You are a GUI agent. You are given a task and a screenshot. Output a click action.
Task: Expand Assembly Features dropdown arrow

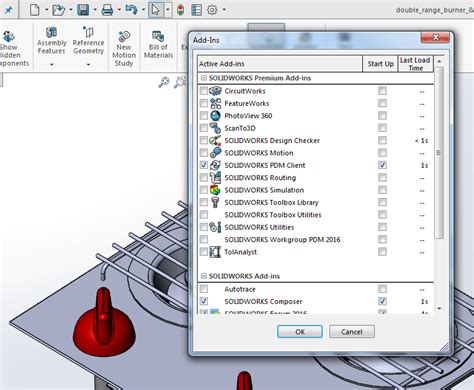[x=52, y=64]
